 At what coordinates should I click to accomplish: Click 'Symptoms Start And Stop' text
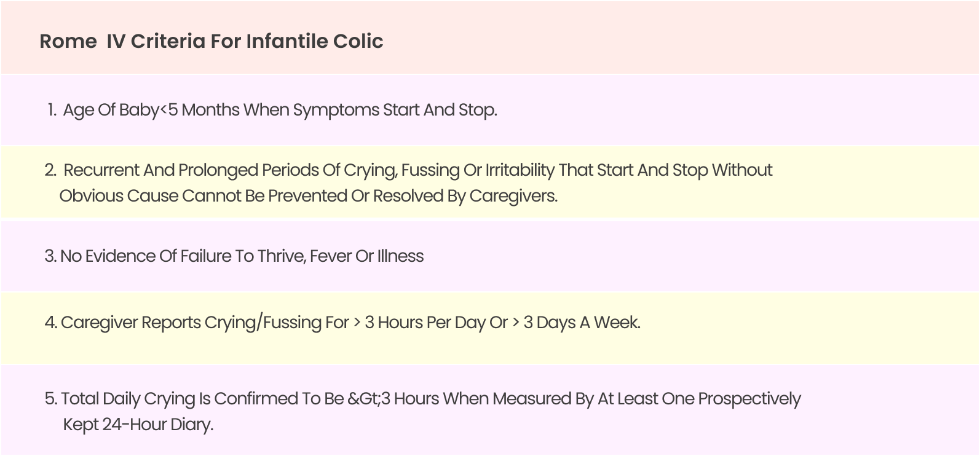[395, 110]
